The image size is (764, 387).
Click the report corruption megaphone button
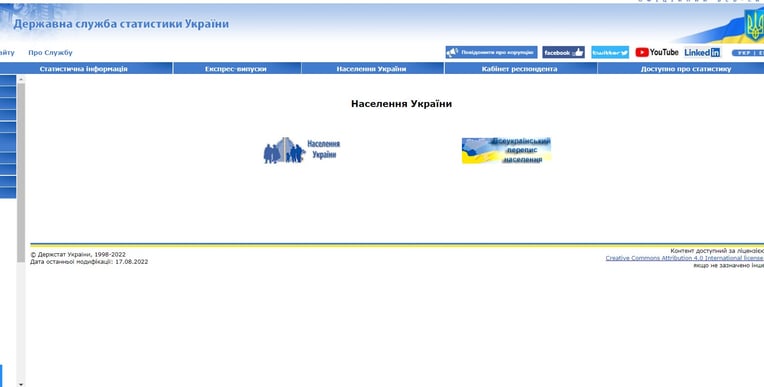point(491,53)
